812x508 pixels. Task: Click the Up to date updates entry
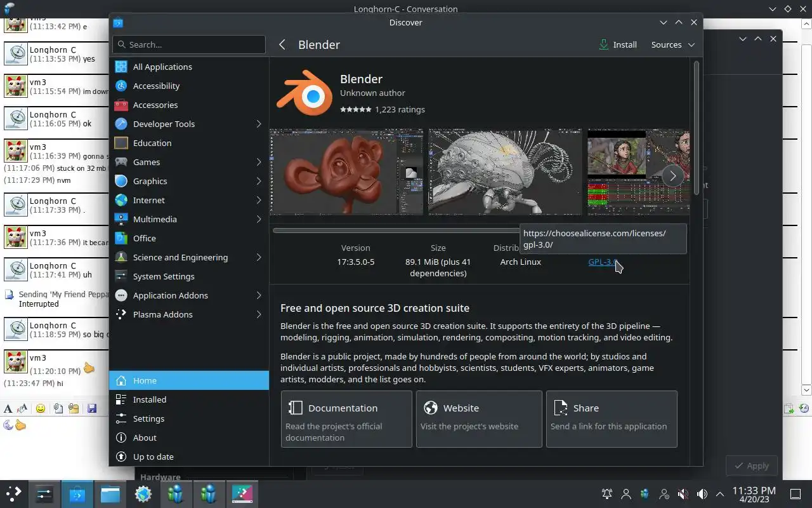(189, 457)
